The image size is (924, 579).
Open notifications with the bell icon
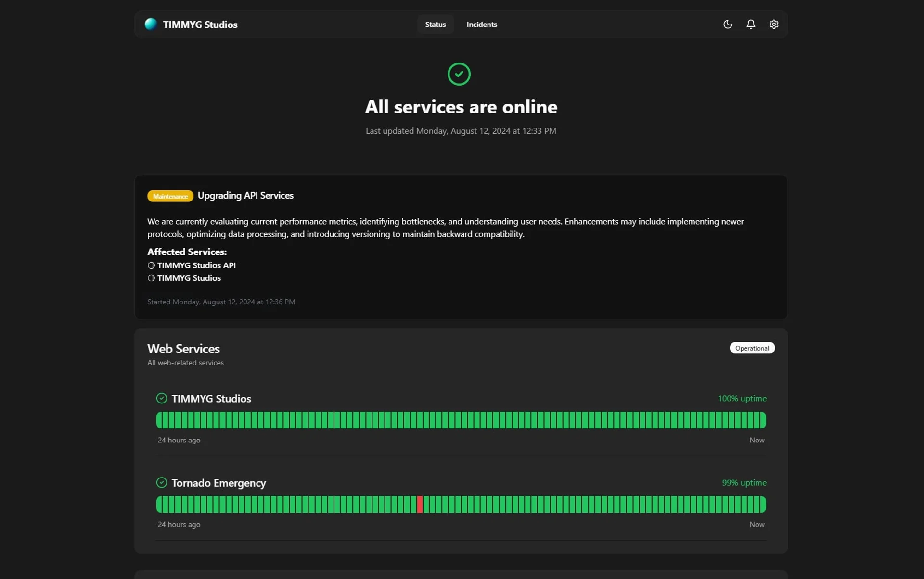point(750,24)
